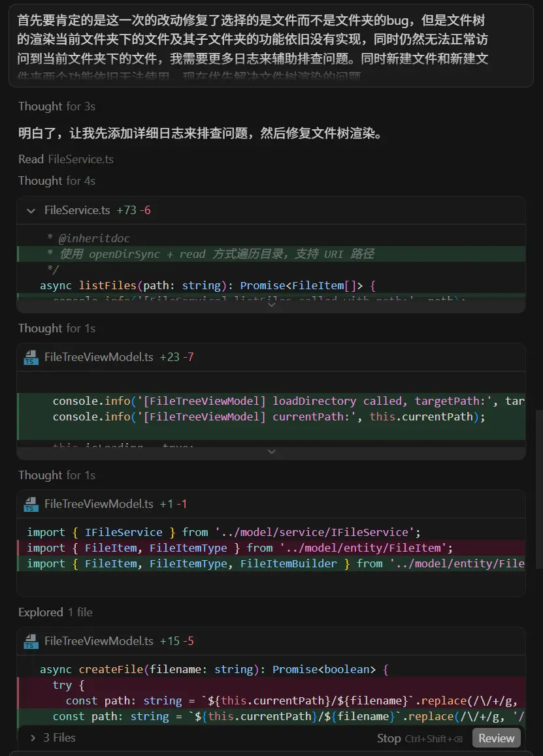
Task: Expand the FileTreeViewModel.ts +23 -7 diff with bottom chevron
Action: point(272,452)
